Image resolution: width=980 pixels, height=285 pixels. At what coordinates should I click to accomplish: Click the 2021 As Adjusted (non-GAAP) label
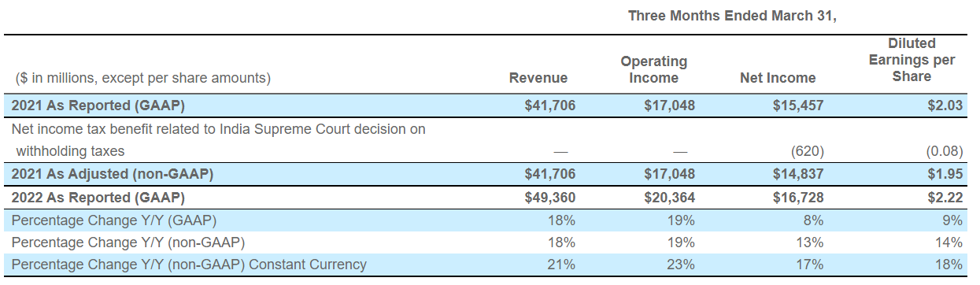click(113, 173)
